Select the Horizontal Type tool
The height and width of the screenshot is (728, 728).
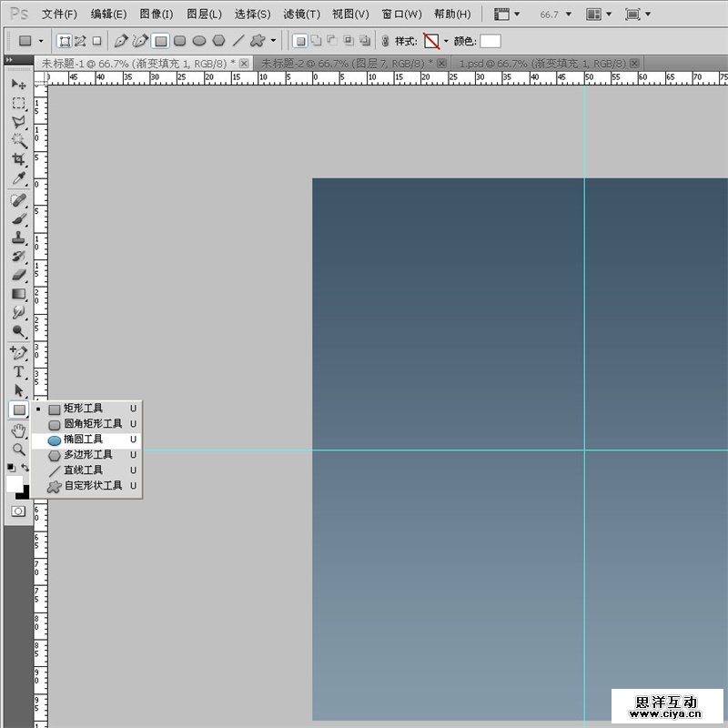[18, 372]
